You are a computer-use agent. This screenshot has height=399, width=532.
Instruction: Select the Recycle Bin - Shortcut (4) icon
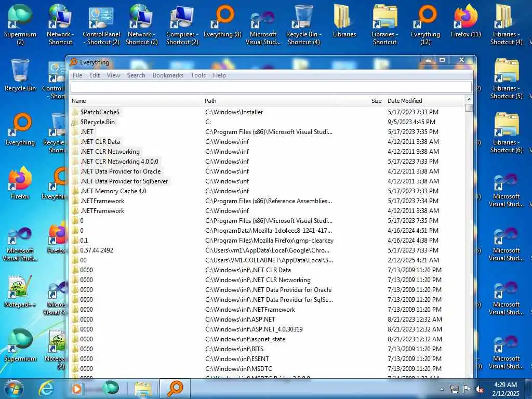pyautogui.click(x=303, y=24)
